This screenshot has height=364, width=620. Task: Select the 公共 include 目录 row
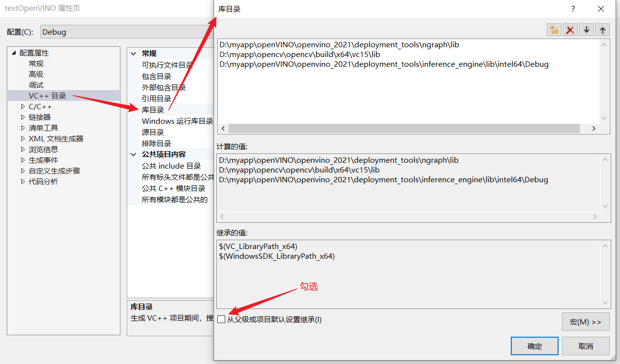click(x=171, y=166)
